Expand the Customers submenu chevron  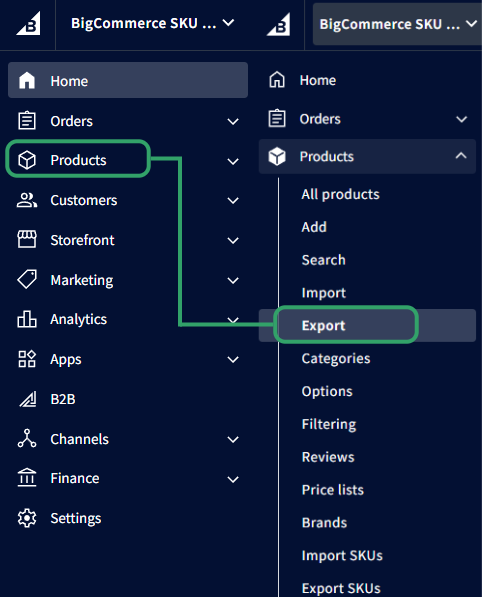233,201
